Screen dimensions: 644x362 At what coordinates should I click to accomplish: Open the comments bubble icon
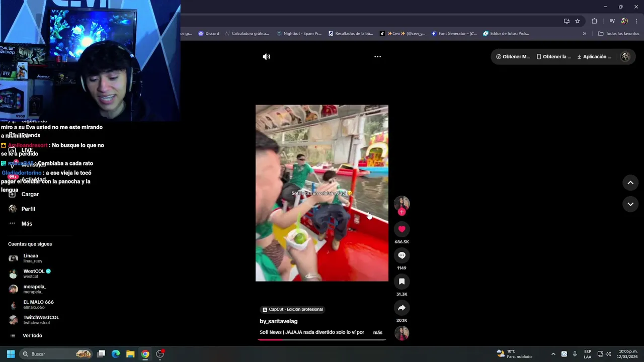[401, 255]
